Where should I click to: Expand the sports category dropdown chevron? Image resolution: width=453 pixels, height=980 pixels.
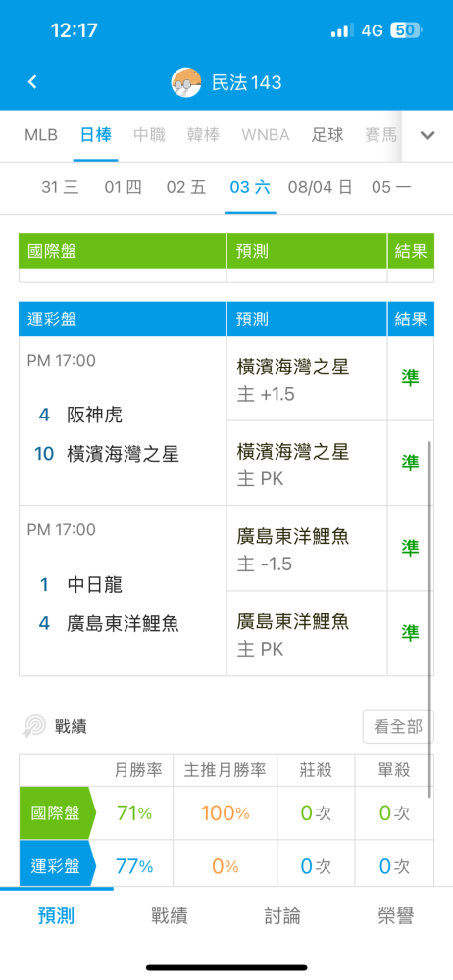(x=428, y=135)
